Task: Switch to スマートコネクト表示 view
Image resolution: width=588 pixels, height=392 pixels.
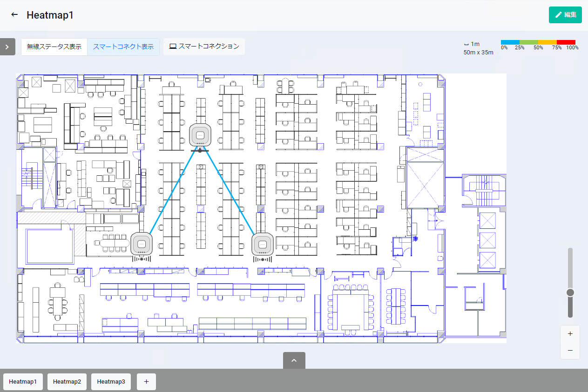Action: click(x=123, y=47)
